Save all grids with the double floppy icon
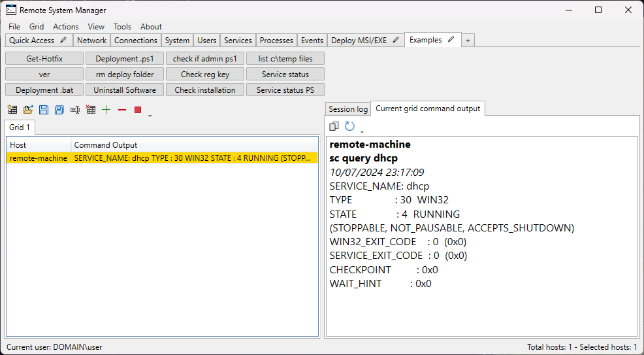The height and width of the screenshot is (355, 644). (59, 110)
